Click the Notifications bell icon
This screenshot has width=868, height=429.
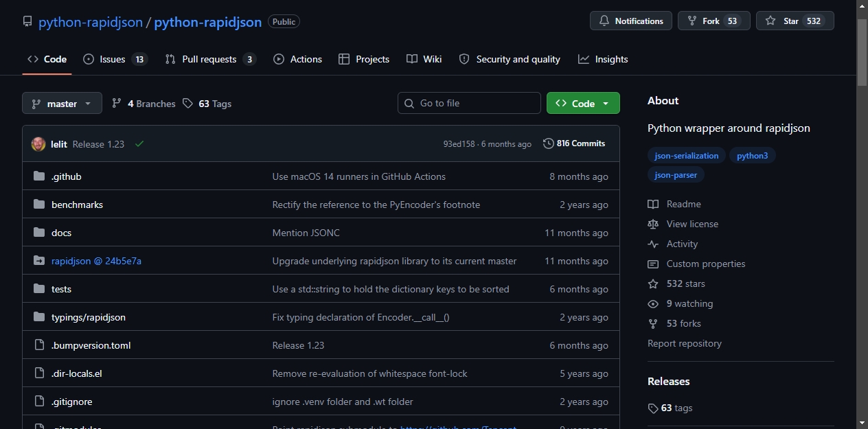(604, 21)
